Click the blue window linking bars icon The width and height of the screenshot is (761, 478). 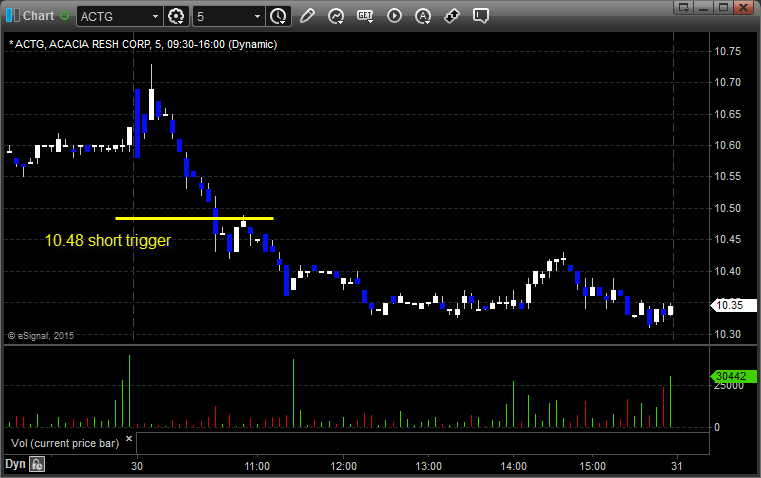[13, 16]
